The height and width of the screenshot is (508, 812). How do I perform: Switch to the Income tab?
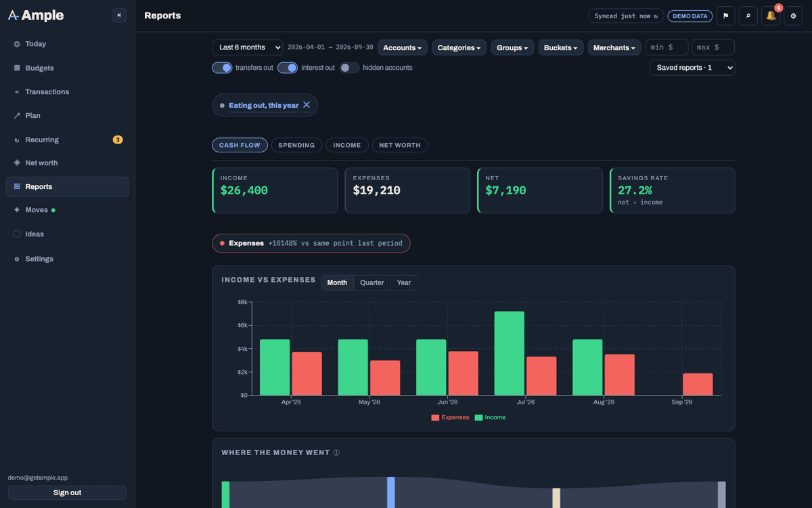[x=347, y=145]
